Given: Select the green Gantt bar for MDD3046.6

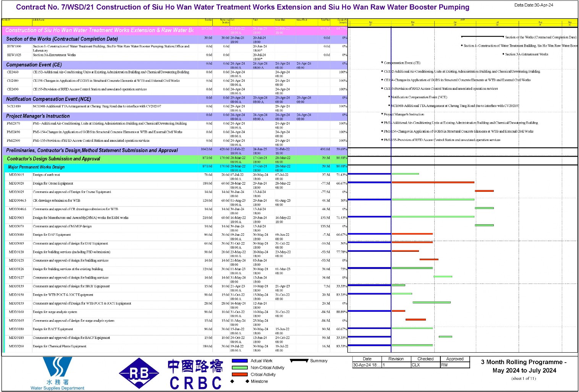Looking at the screenshot, I should (484, 208).
